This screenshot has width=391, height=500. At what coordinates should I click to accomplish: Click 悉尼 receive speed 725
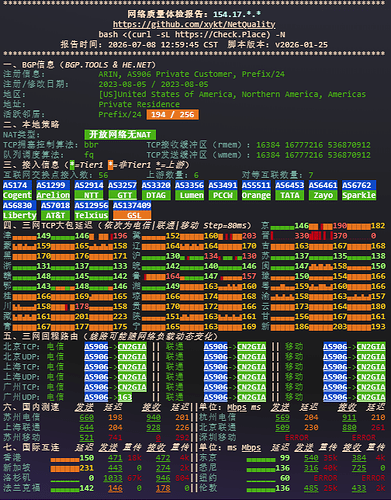(359, 468)
